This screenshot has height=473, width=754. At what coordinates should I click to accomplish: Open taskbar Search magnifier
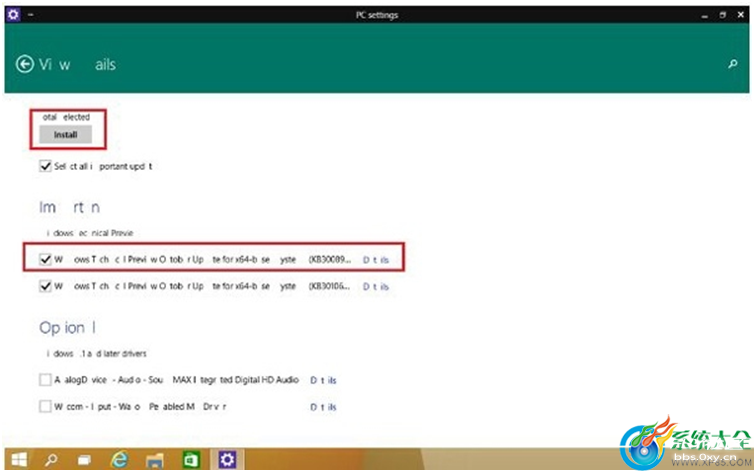[51, 461]
